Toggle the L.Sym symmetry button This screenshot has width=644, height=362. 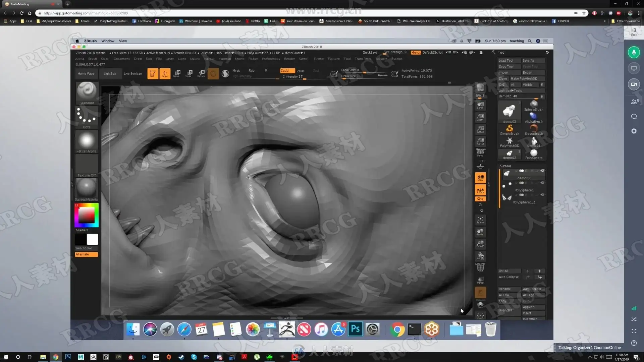[480, 190]
